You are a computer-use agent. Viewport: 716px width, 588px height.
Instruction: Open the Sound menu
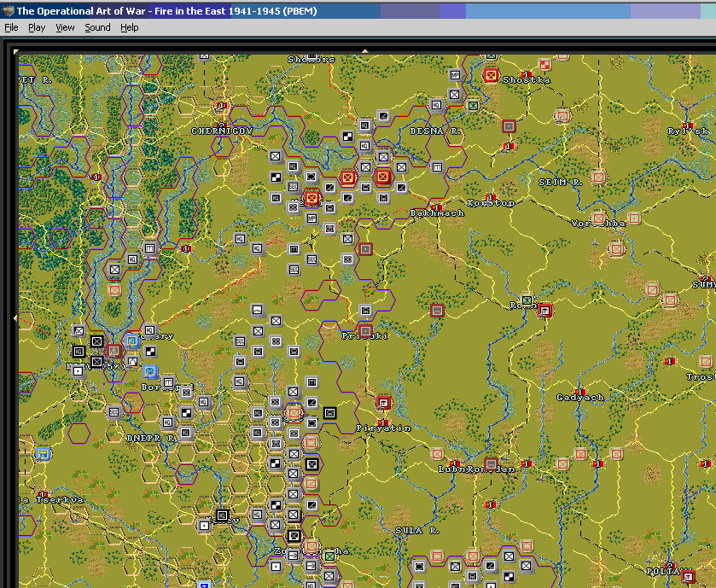[97, 27]
